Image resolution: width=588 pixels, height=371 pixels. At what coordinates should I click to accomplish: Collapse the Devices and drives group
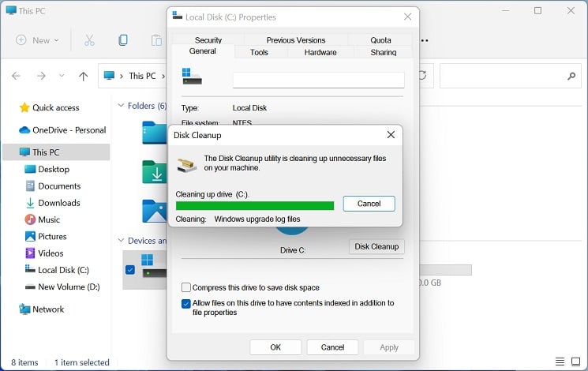pos(121,241)
